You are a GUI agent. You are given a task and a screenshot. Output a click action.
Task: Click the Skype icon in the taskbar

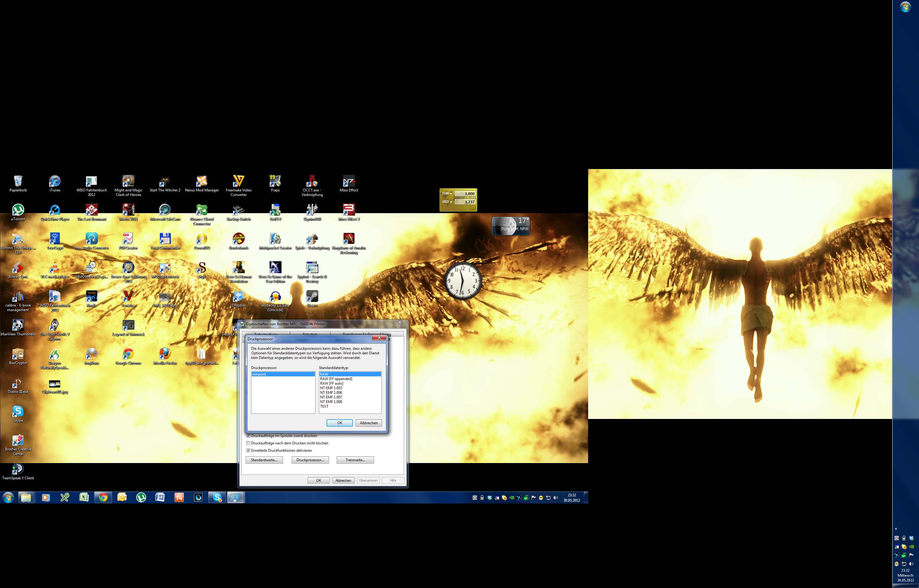217,498
